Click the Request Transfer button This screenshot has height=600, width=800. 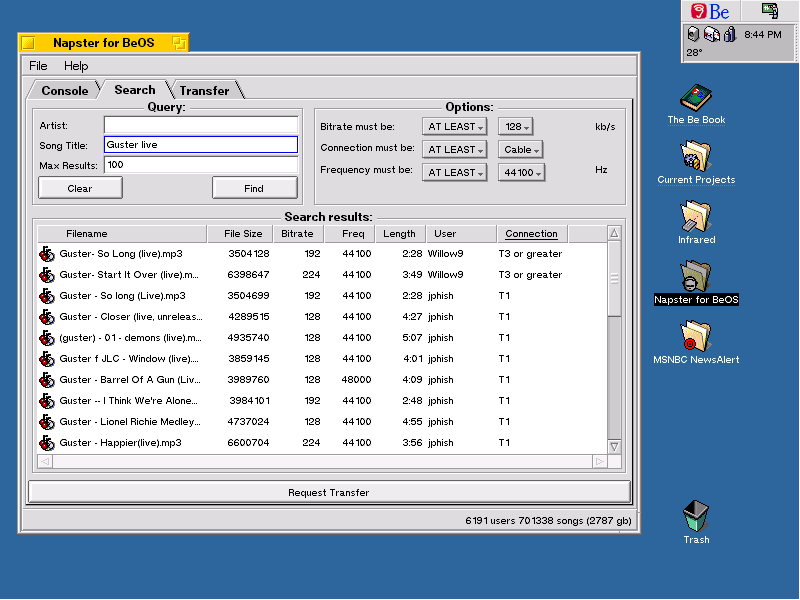pos(328,491)
